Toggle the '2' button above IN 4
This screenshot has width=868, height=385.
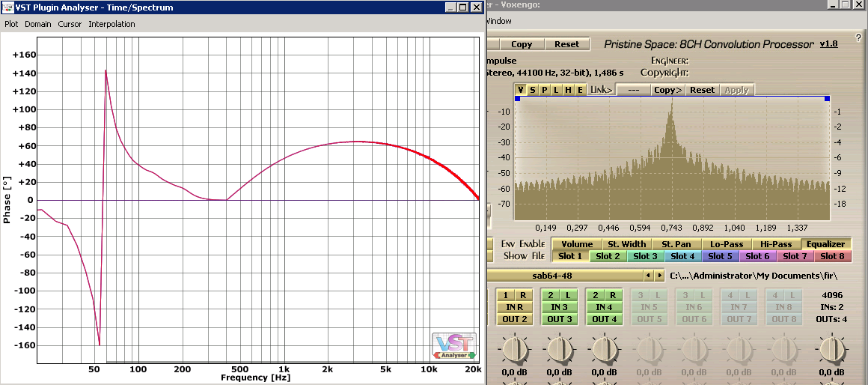[x=595, y=295]
